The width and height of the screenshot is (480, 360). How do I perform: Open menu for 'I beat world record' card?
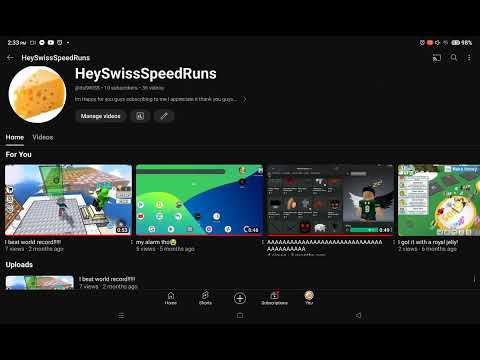pyautogui.click(x=132, y=242)
